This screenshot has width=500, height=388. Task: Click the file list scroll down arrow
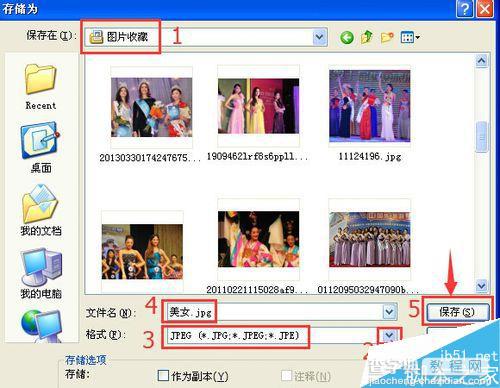coord(482,286)
